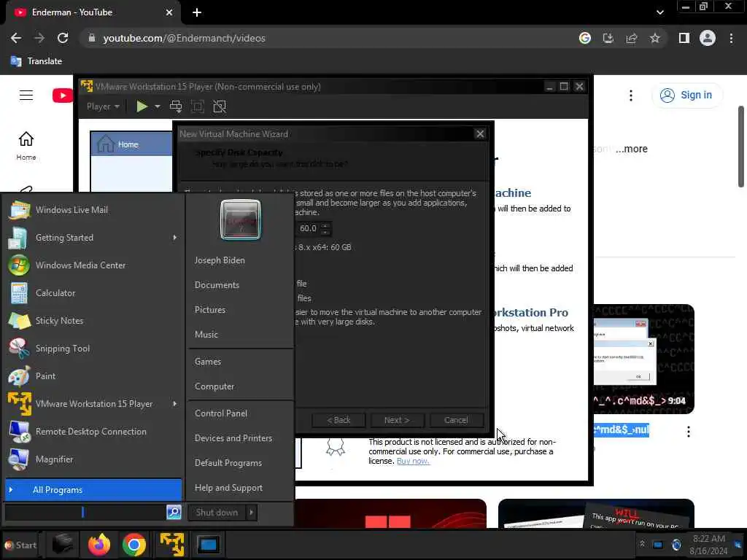Open the Shut down options arrow
Viewport: 747px width, 560px height.
[x=251, y=513]
